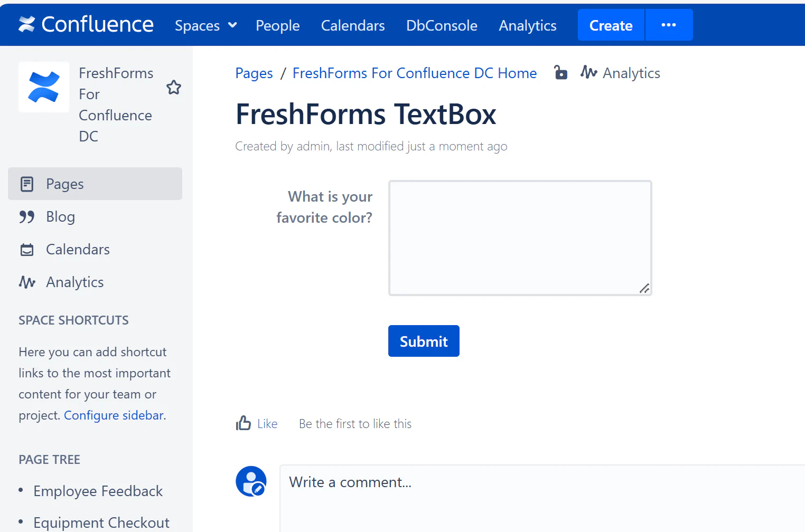Select the Blog icon in the sidebar

[x=27, y=216]
